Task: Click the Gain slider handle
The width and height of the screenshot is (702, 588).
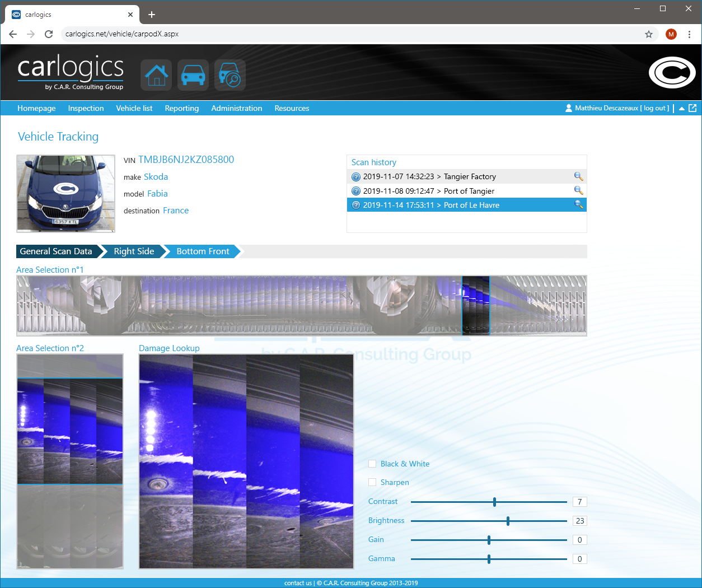Action: coord(489,540)
